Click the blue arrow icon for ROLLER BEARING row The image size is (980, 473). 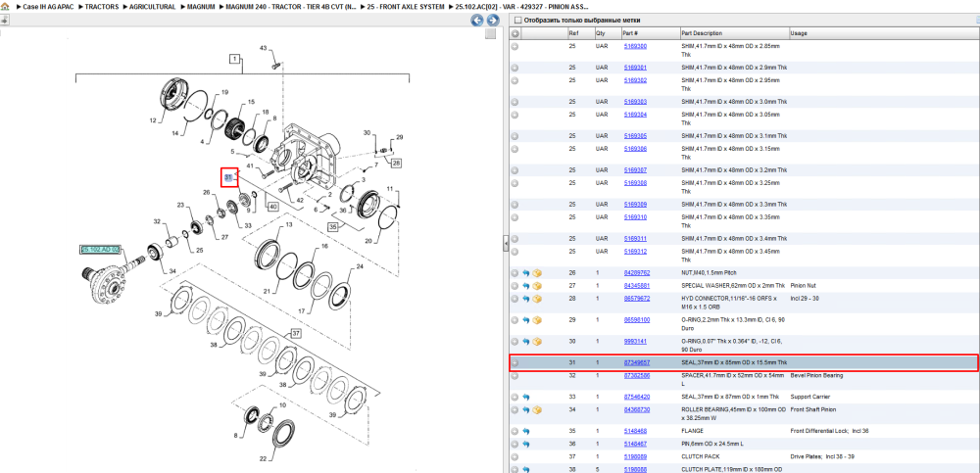(x=526, y=410)
